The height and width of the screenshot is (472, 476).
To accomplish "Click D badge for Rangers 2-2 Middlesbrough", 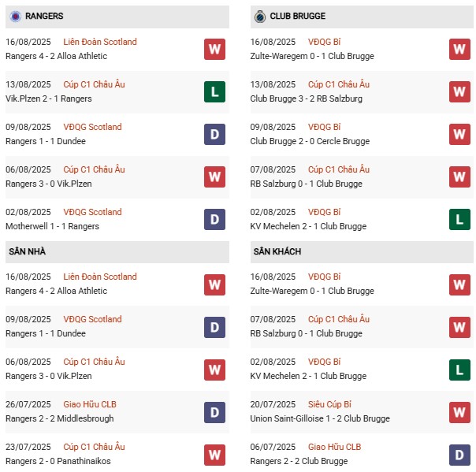I will (214, 412).
